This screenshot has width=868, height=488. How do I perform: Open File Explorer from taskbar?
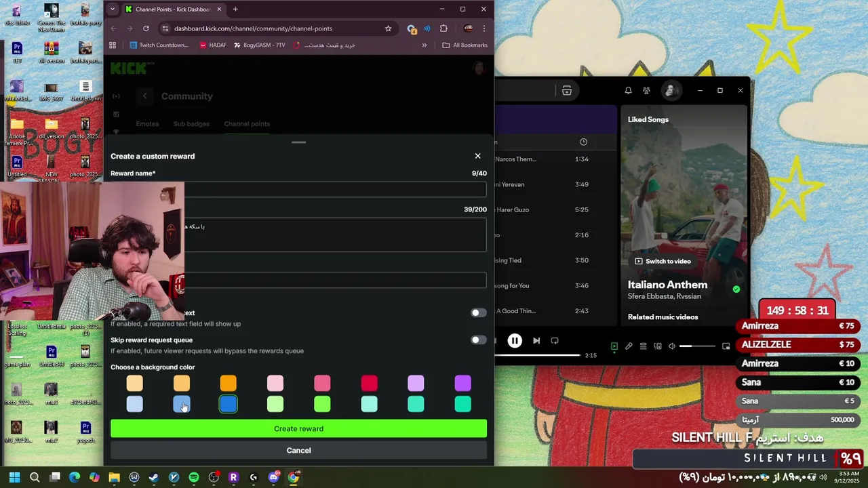114,477
